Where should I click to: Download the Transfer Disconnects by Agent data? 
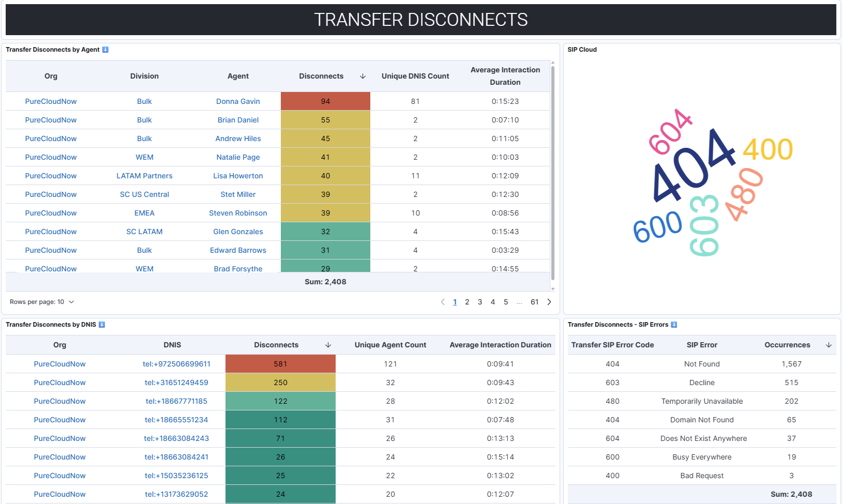point(105,49)
